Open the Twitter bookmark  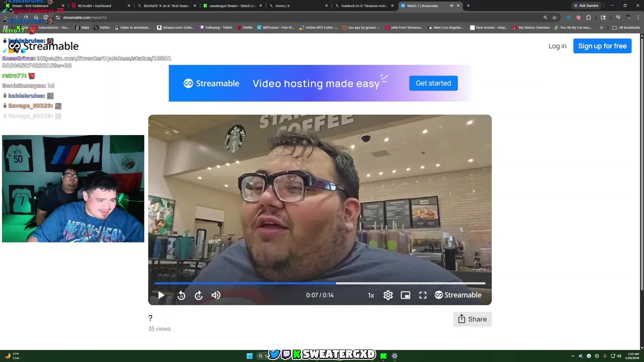coord(102,28)
